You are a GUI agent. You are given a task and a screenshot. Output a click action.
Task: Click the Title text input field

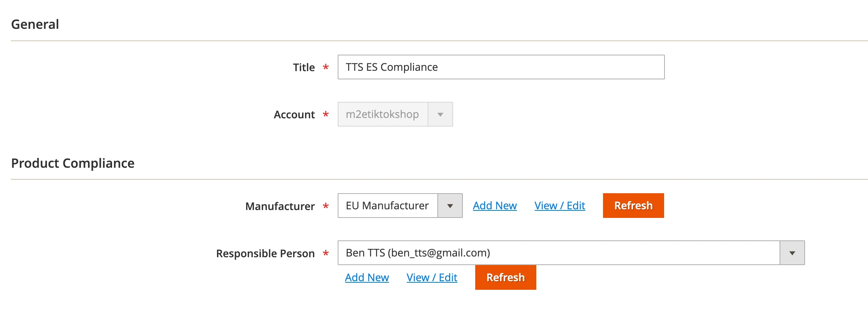[501, 67]
